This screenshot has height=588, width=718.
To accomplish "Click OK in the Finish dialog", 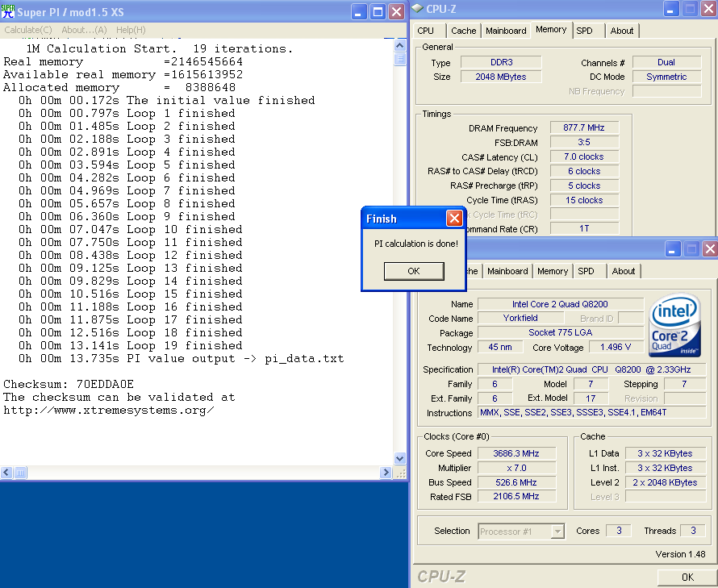I will (414, 271).
